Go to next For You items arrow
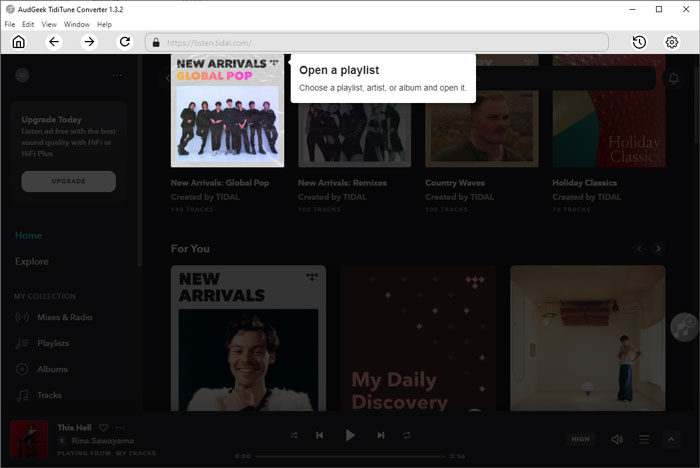 pyautogui.click(x=658, y=249)
